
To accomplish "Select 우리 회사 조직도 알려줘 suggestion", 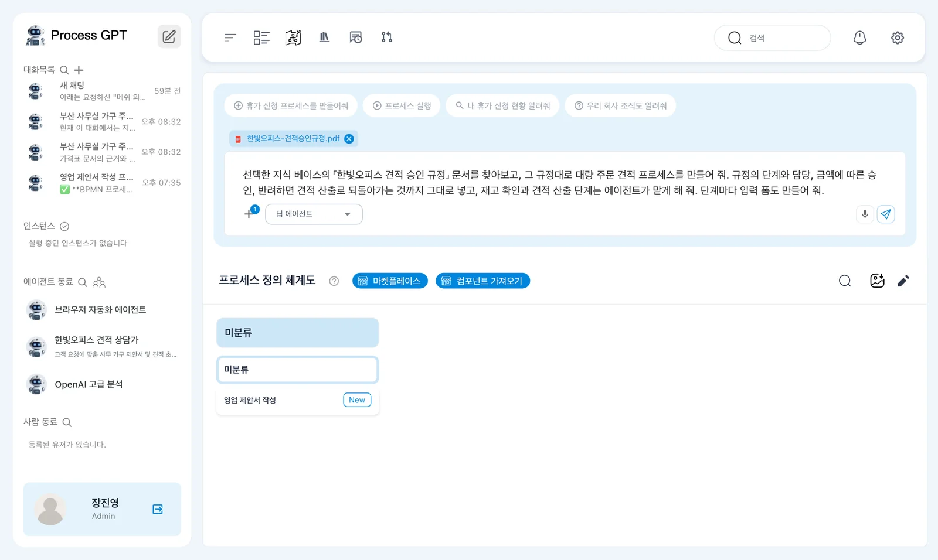I will [x=620, y=105].
